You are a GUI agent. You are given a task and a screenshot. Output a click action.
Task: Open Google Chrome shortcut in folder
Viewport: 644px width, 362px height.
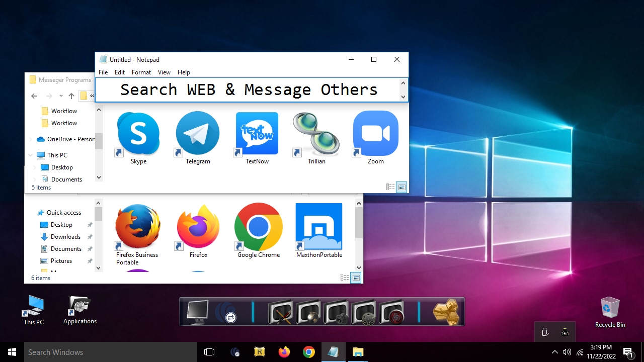coord(259,227)
